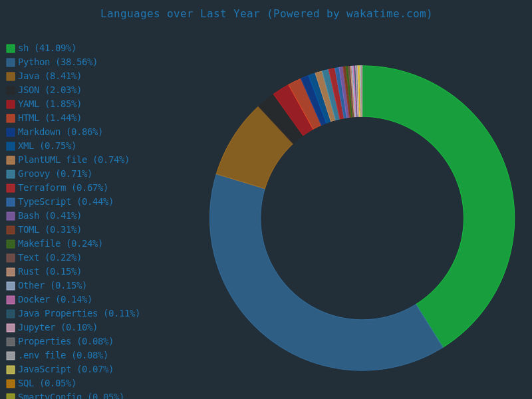
Task: Click the Markdown legend color swatch
Action: click(x=11, y=132)
